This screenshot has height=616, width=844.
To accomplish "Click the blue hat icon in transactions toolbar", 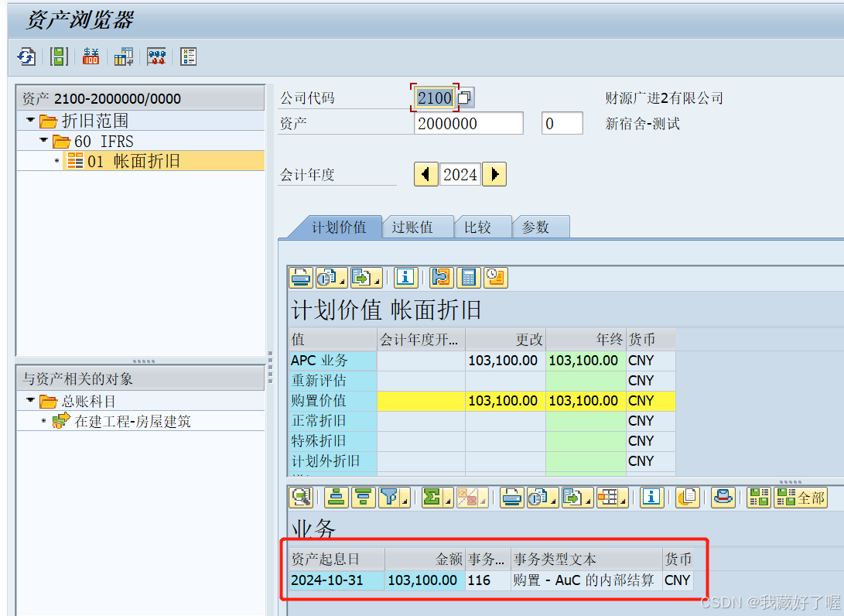I will (723, 498).
